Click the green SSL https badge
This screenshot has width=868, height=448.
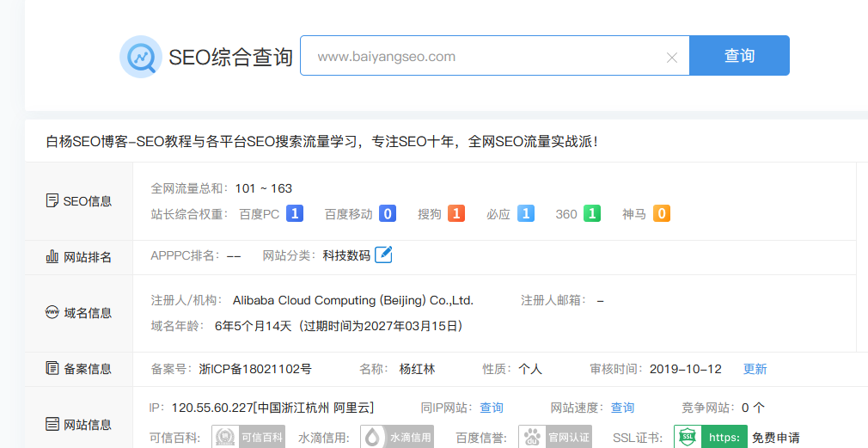tap(711, 437)
